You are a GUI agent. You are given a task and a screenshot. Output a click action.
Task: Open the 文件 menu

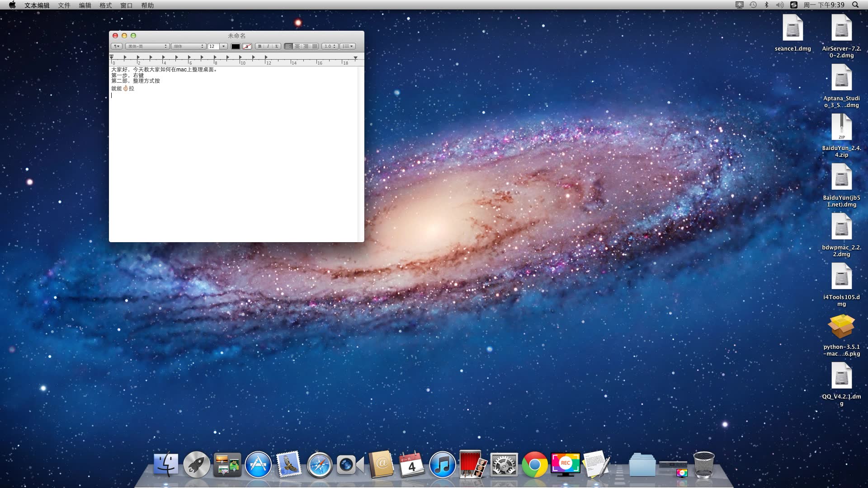pyautogui.click(x=64, y=5)
